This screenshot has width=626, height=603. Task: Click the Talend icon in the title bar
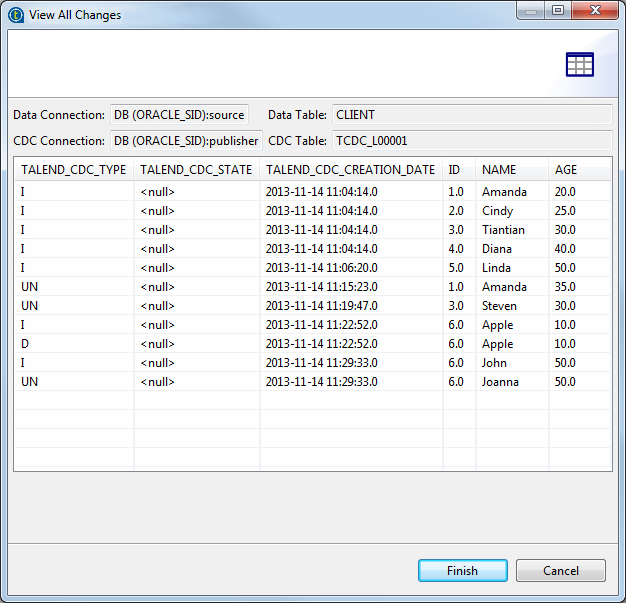16,15
